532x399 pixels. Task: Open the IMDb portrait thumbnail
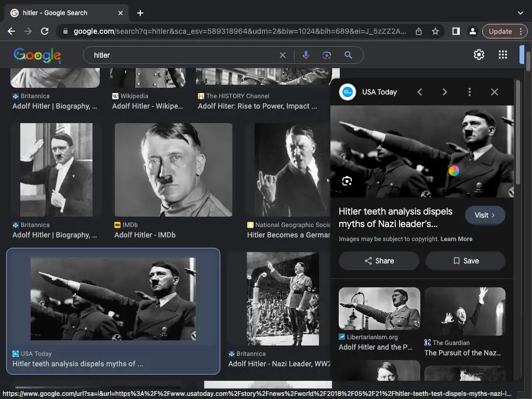(174, 170)
